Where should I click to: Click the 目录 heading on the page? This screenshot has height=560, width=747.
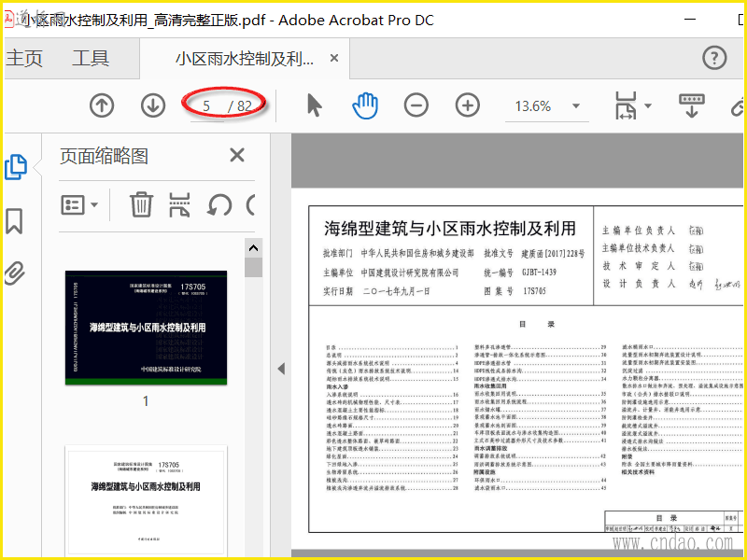point(537,324)
